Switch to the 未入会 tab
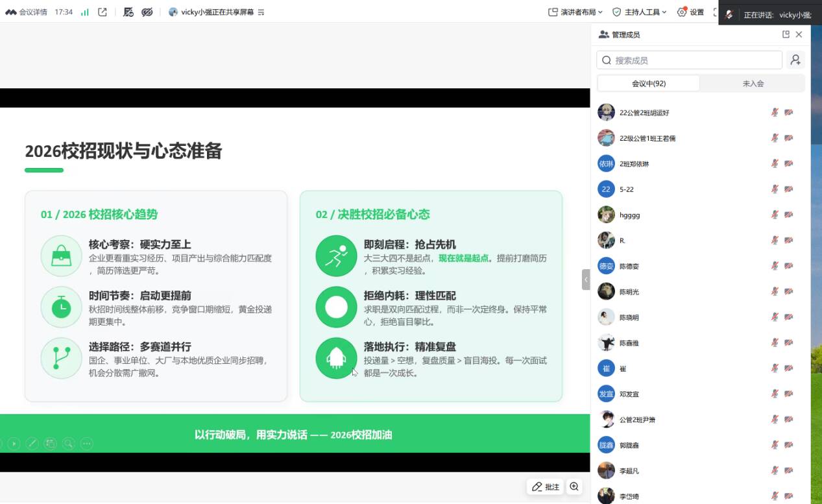This screenshot has height=504, width=822. [x=753, y=84]
